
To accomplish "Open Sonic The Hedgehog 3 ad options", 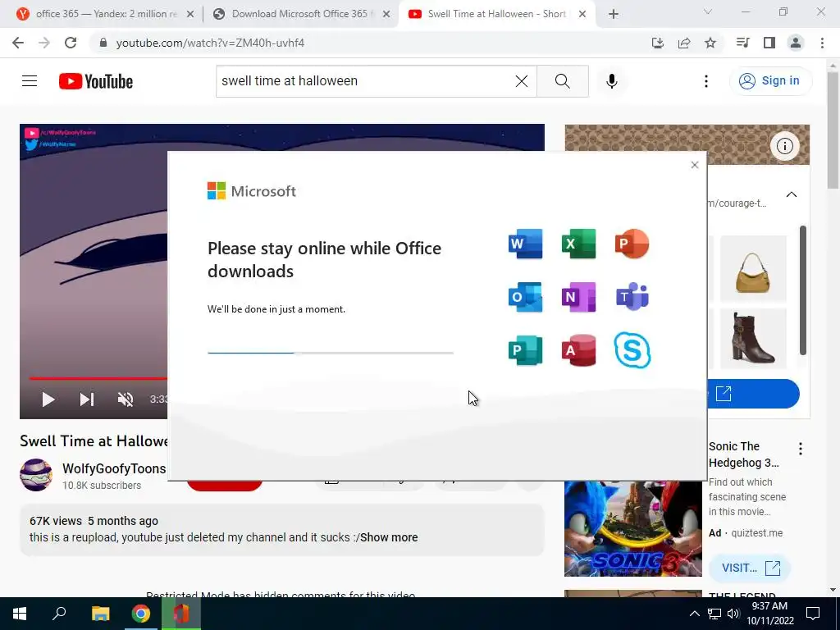I will (801, 449).
